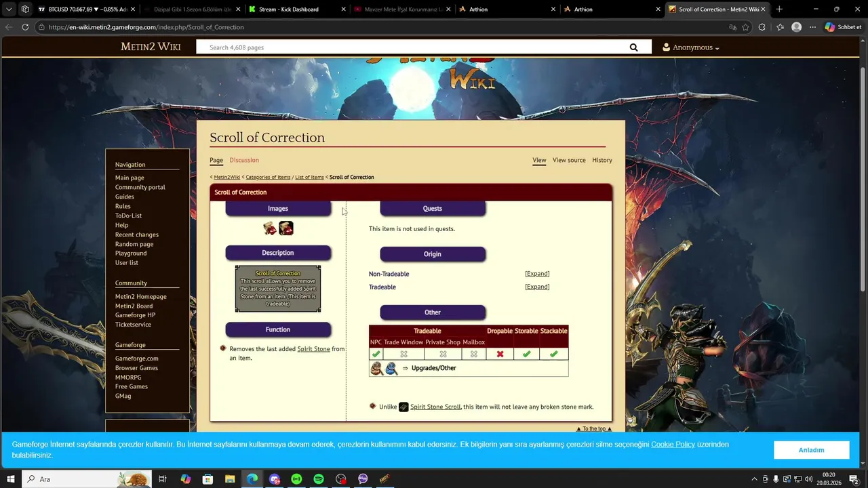This screenshot has width=868, height=488.
Task: Click the new tab plus button
Action: [x=779, y=9]
